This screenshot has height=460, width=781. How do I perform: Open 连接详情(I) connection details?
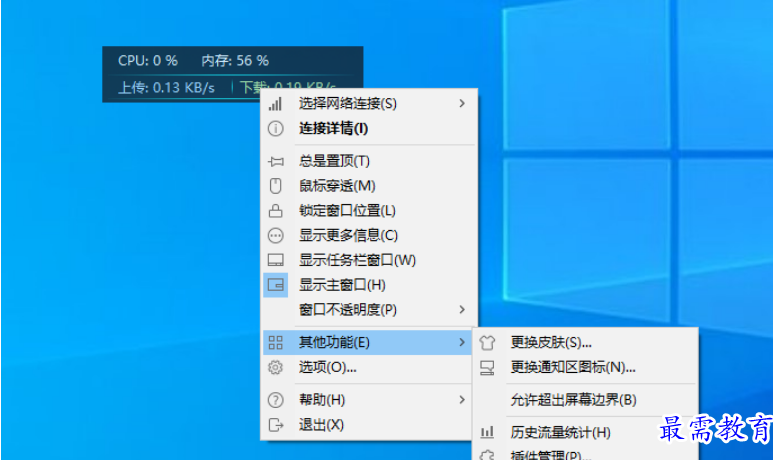[x=369, y=128]
